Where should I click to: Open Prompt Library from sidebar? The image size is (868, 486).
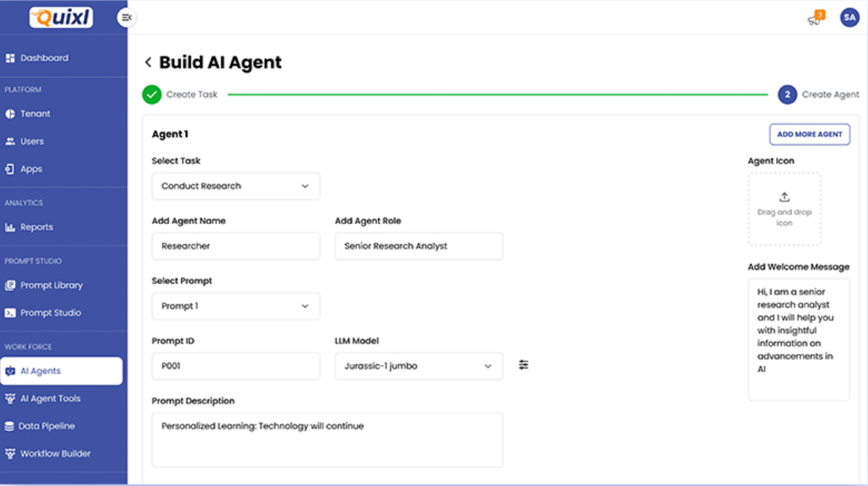[50, 285]
